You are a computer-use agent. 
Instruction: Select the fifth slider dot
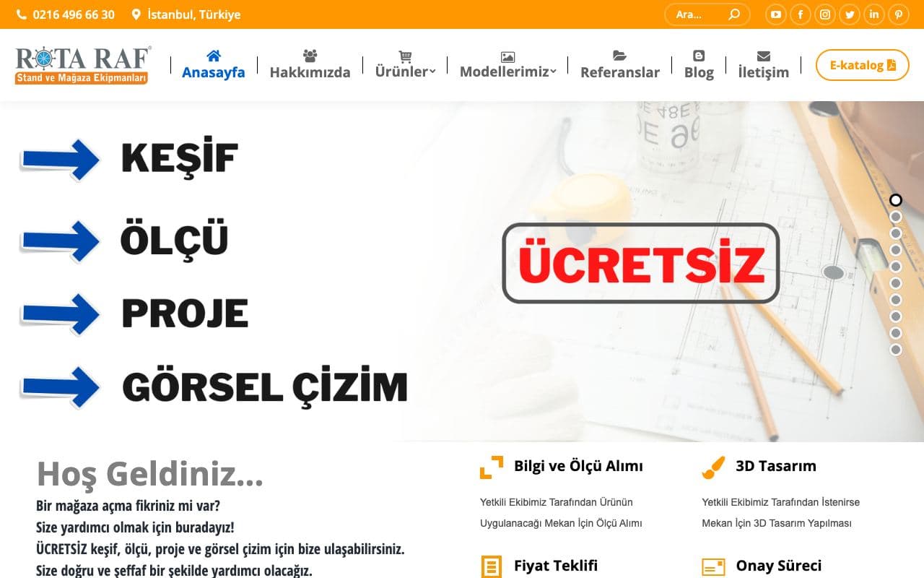click(896, 267)
